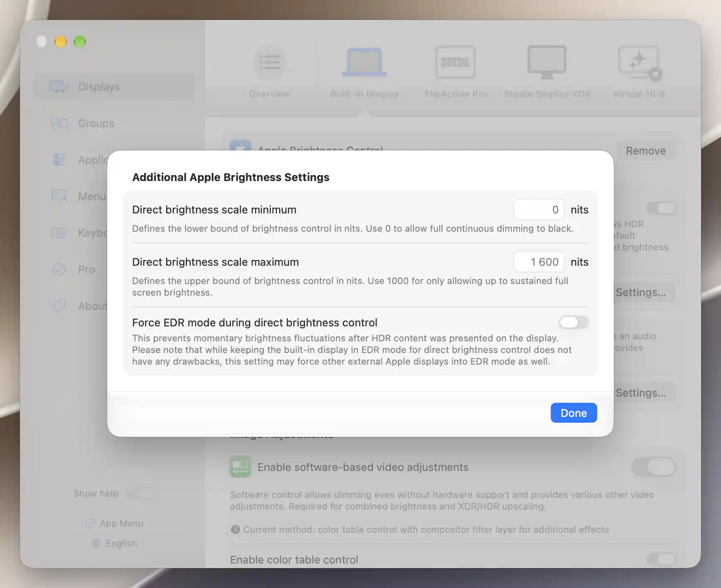Open Displays in the sidebar

click(x=114, y=87)
